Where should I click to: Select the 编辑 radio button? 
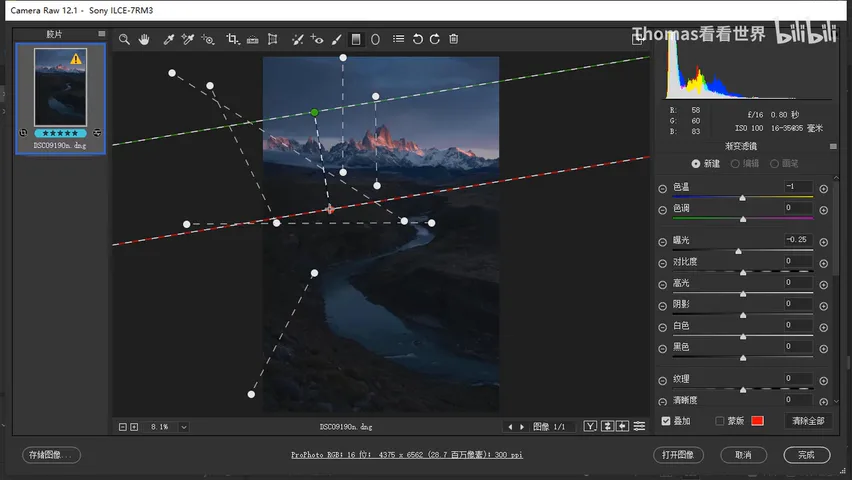pyautogui.click(x=735, y=164)
